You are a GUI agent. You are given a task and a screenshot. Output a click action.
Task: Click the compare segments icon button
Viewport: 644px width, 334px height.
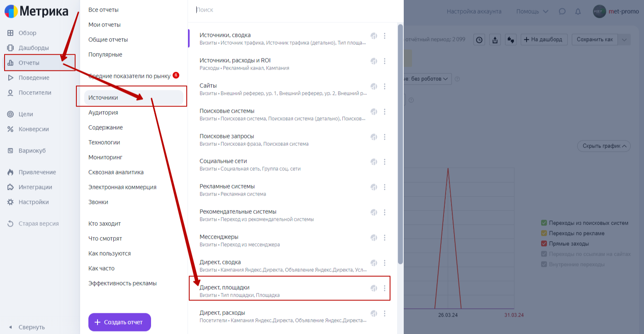511,39
